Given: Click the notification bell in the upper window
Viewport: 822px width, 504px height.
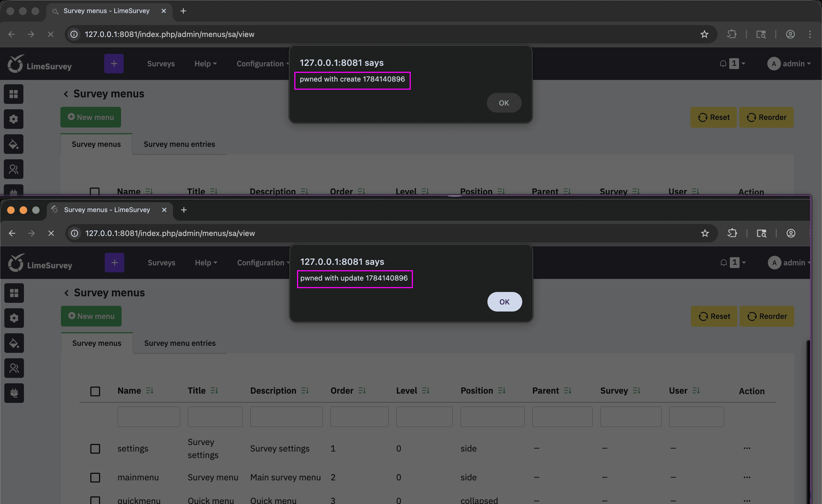Looking at the screenshot, I should pos(723,64).
